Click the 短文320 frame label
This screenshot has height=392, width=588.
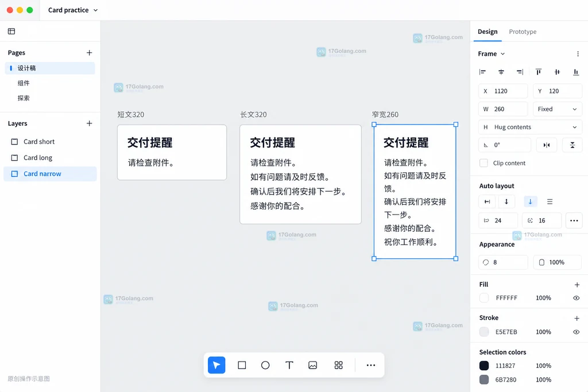coord(131,115)
